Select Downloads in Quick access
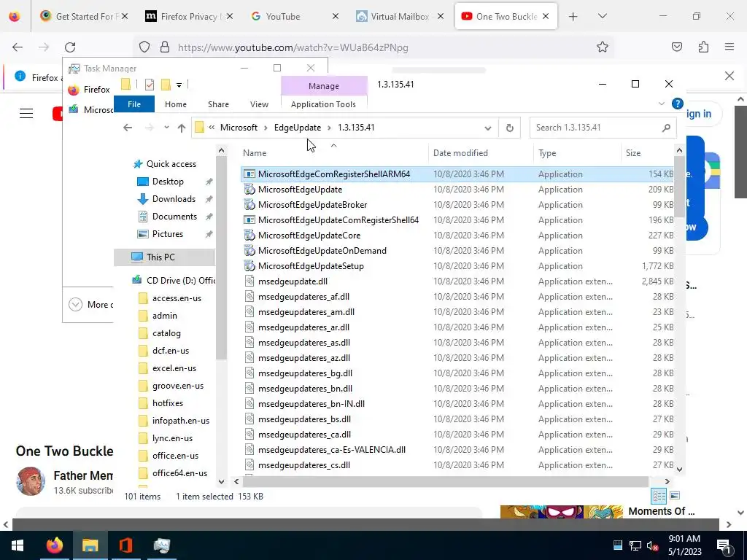The image size is (747, 560). point(174,199)
